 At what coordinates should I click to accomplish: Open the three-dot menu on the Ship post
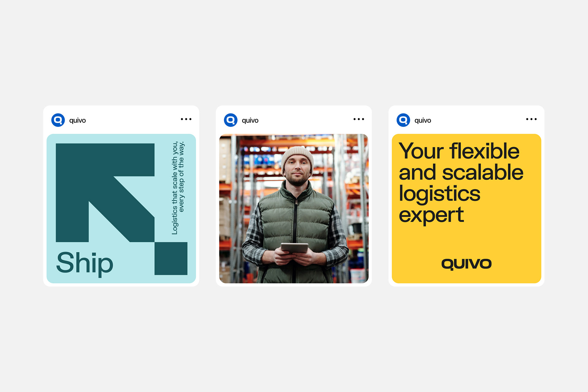point(186,119)
